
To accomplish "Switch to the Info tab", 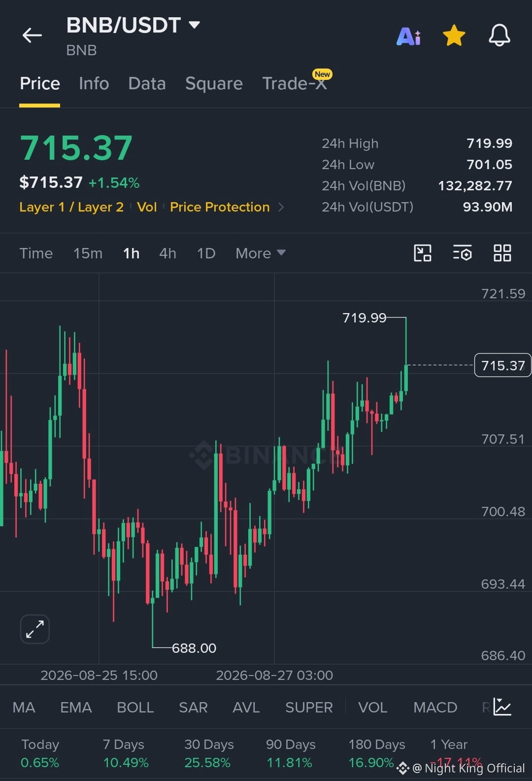I will [x=94, y=83].
